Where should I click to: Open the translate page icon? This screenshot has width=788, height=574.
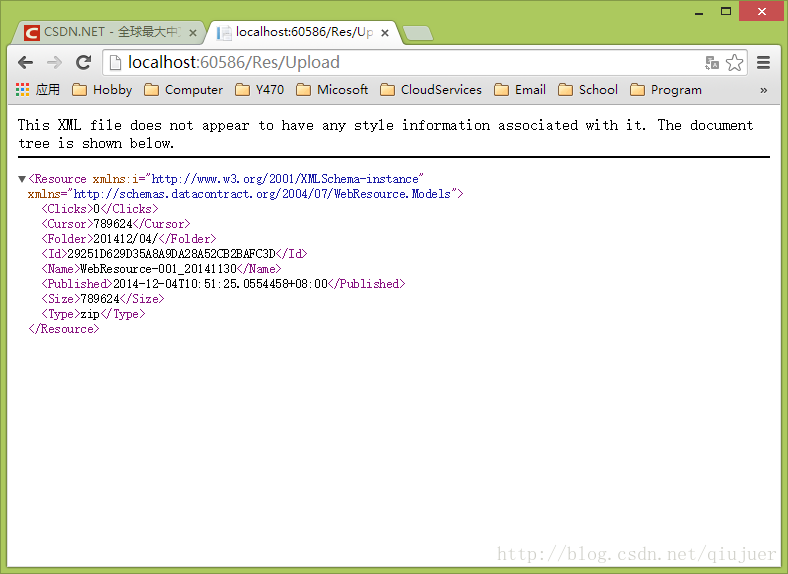712,63
